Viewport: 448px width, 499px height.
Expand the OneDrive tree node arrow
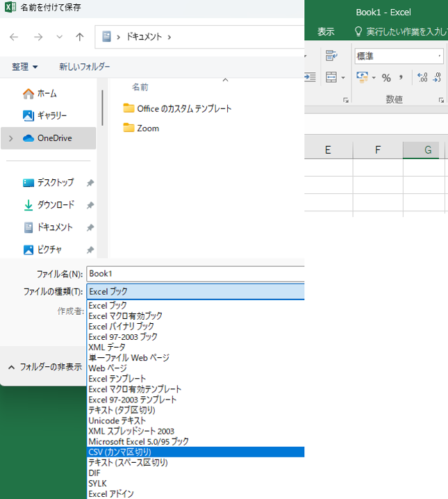[11, 138]
